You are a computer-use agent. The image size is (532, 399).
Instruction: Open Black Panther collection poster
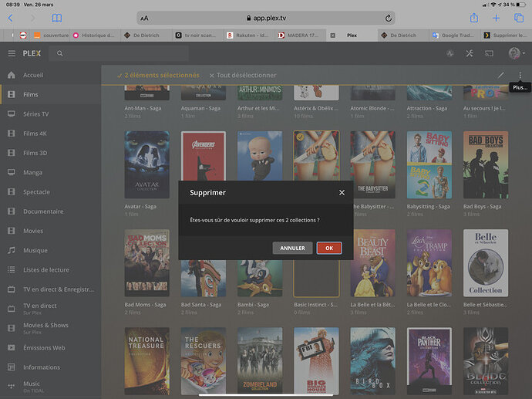tap(429, 361)
